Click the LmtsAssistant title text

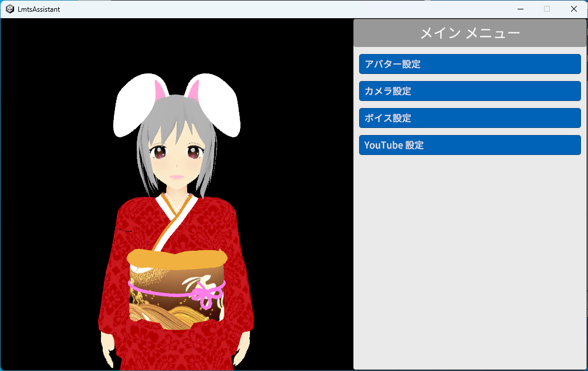click(39, 9)
